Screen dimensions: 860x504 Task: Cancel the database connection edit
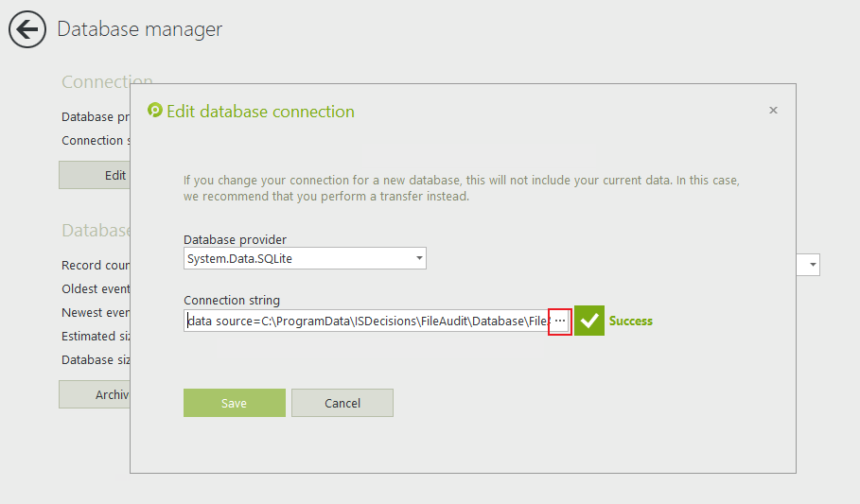(x=342, y=403)
